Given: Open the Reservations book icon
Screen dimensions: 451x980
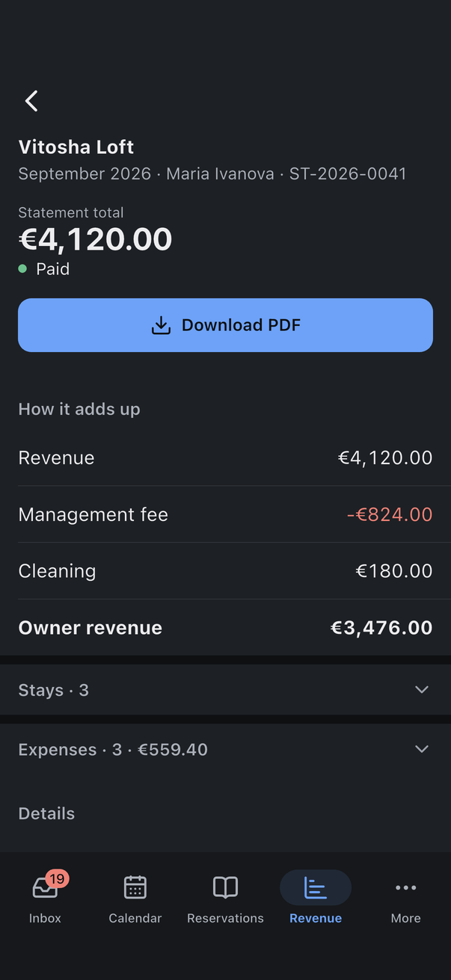Looking at the screenshot, I should [225, 887].
